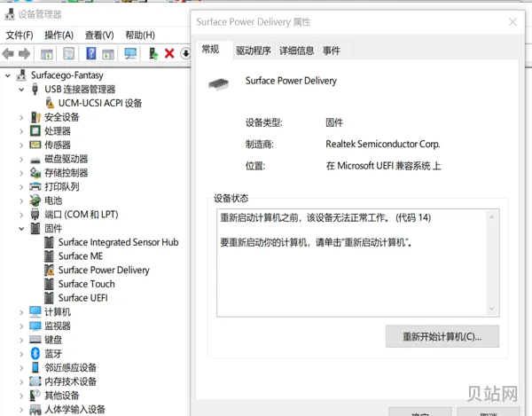This screenshot has width=532, height=416.
Task: Select Surface Integrated Sensor Hub in tree
Action: 118,242
